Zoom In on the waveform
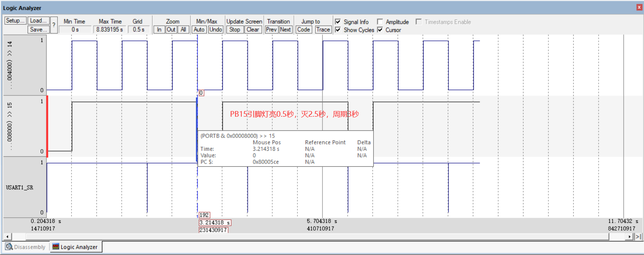Viewport: 644px width, 255px height. [x=159, y=30]
